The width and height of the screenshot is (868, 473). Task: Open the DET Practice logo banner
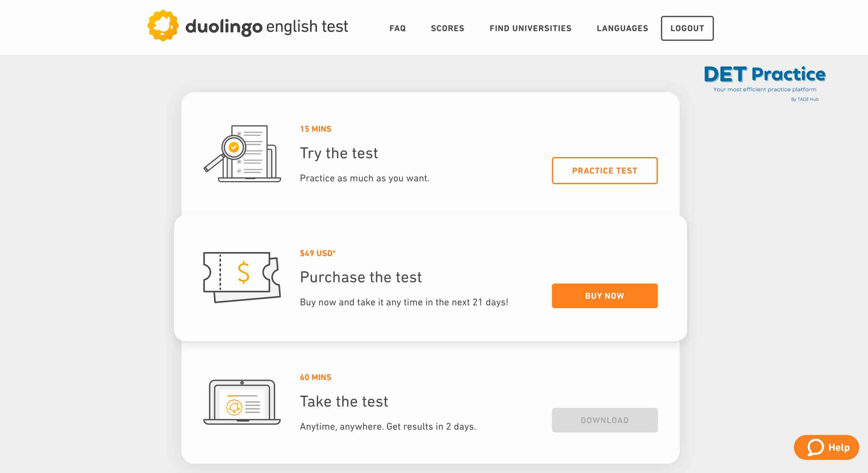click(x=765, y=83)
